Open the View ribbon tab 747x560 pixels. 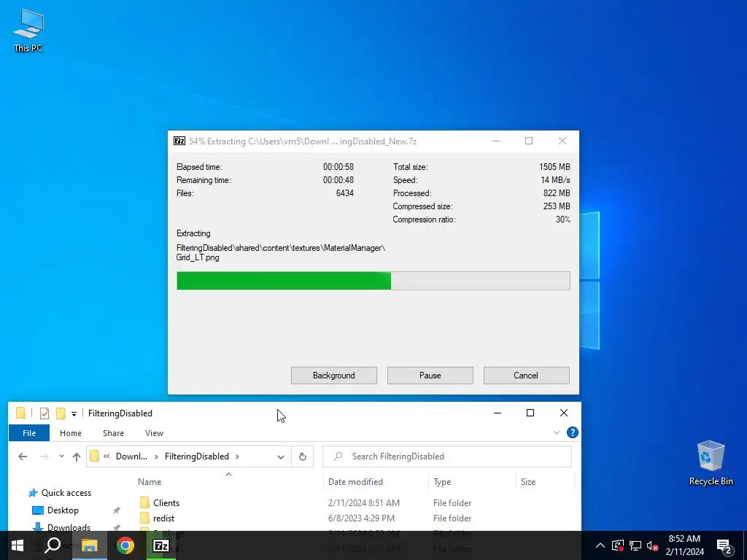[x=154, y=433]
